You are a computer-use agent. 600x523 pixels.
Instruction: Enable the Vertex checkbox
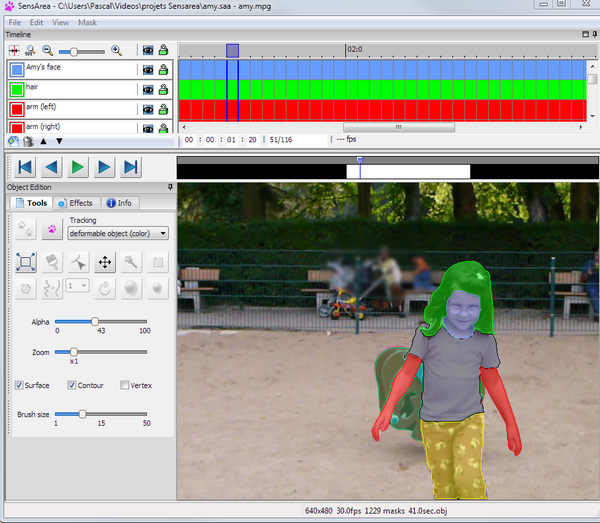point(124,385)
